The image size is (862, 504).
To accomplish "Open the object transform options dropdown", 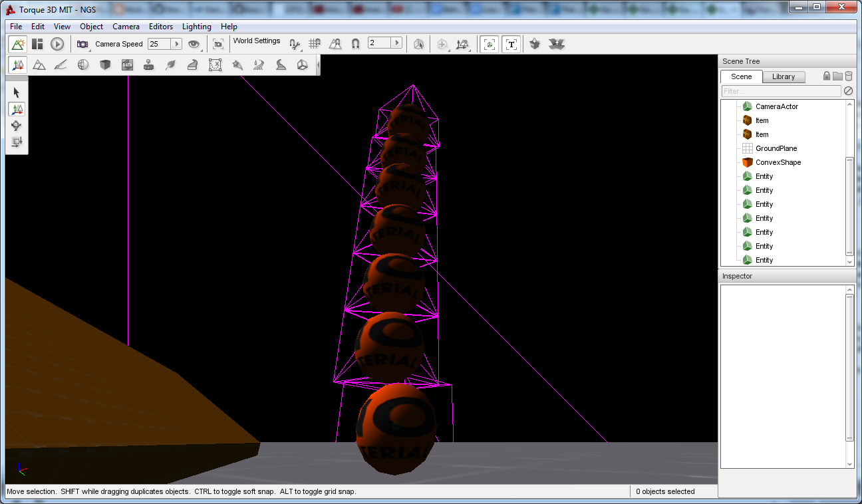I will click(463, 44).
